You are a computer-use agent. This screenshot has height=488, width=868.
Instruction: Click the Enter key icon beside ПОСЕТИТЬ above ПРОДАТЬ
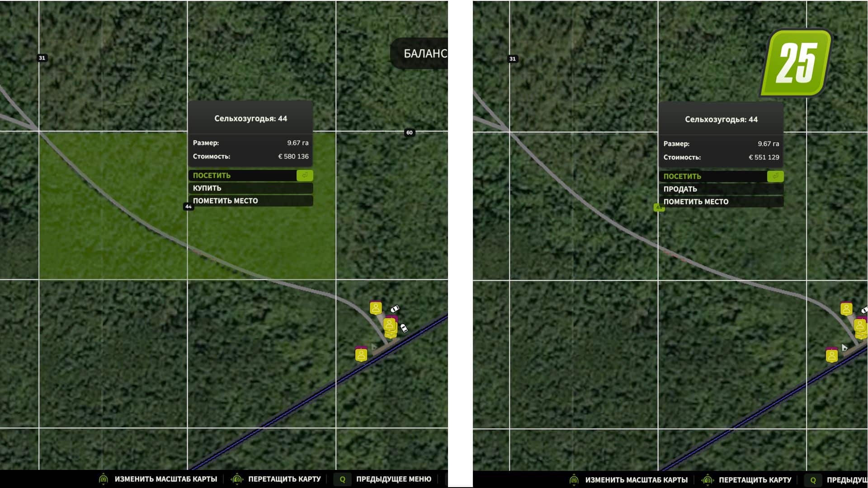pyautogui.click(x=775, y=176)
